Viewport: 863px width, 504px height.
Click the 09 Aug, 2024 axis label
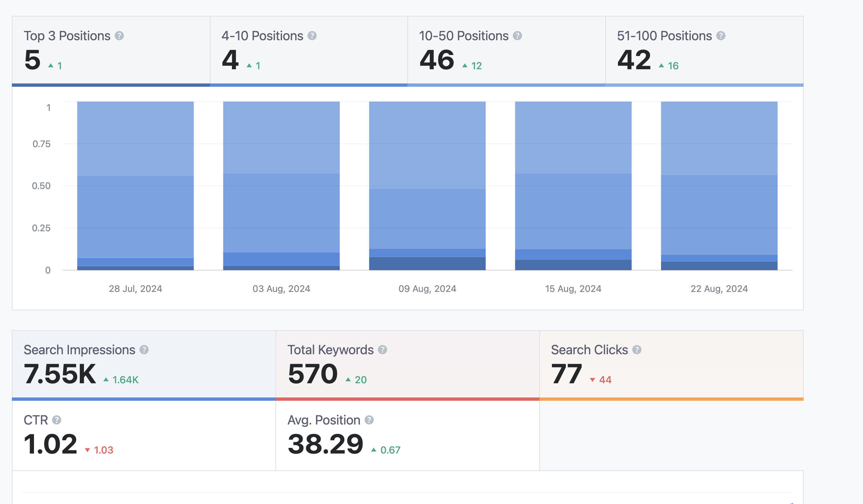[428, 289]
